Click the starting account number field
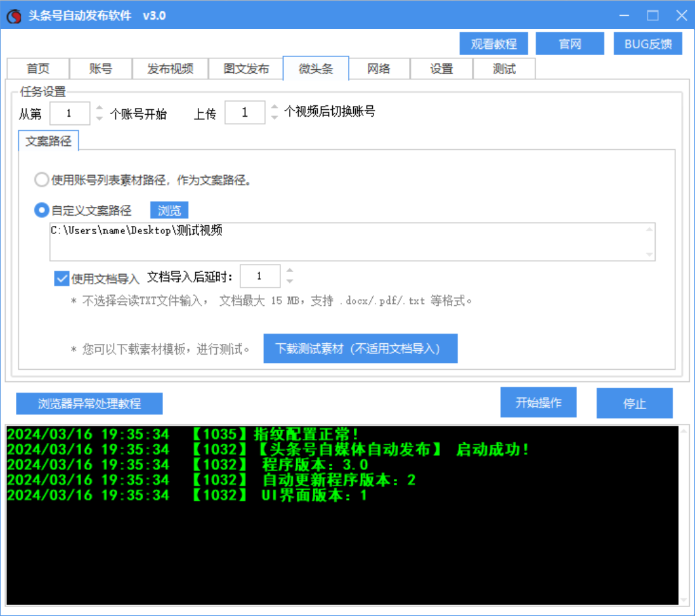695x616 pixels. tap(70, 113)
